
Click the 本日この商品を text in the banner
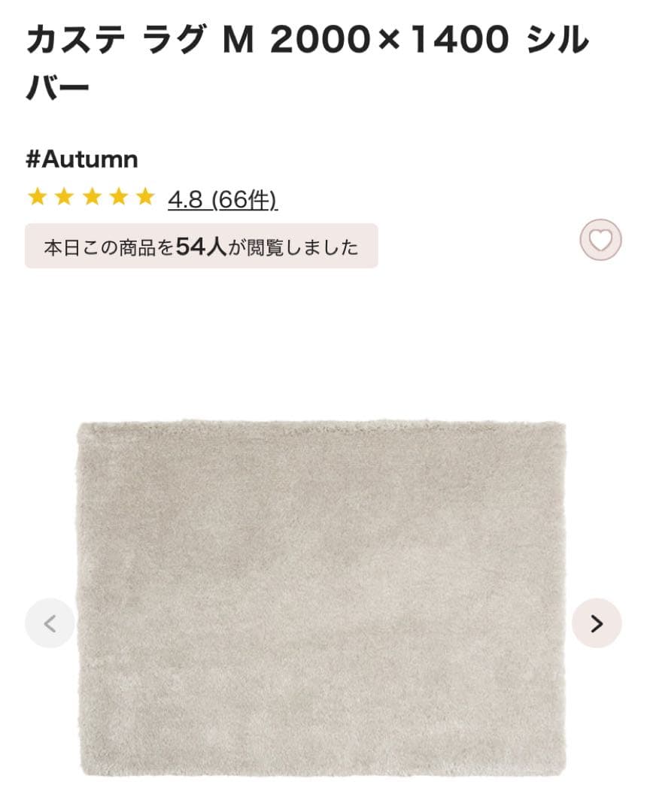point(109,248)
